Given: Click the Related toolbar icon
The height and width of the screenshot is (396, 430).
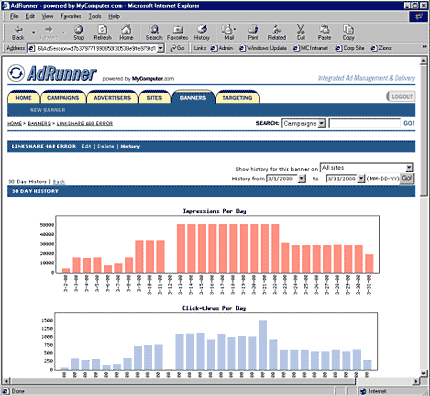Looking at the screenshot, I should 277,33.
